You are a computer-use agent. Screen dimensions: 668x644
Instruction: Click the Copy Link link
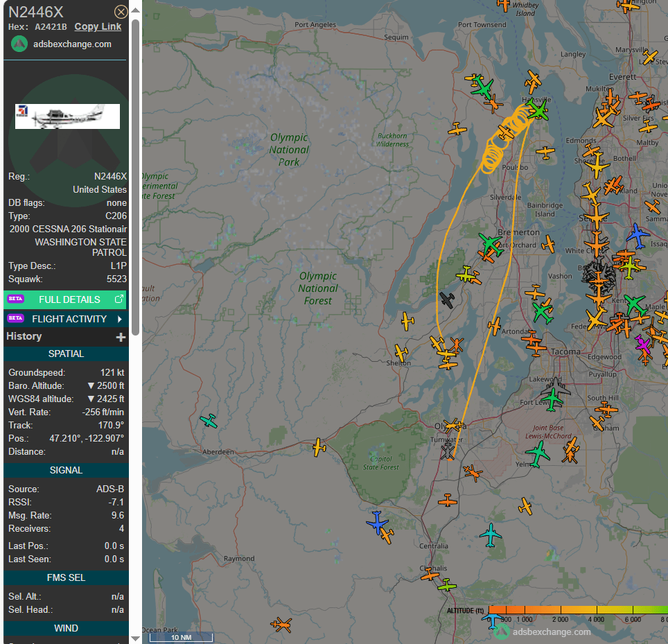coord(98,26)
